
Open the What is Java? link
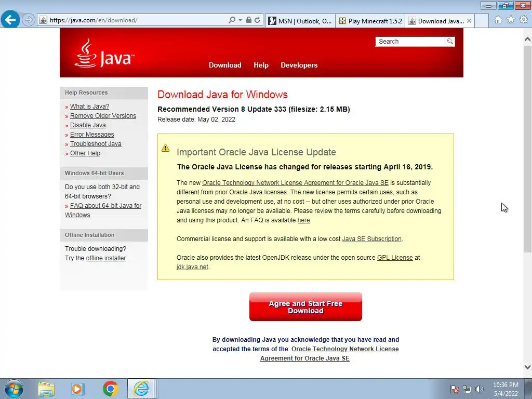(x=89, y=107)
